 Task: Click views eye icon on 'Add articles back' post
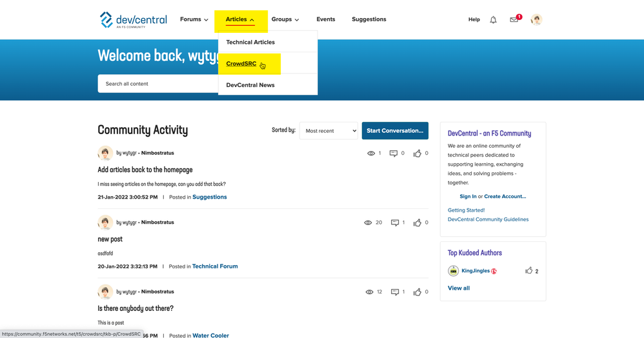tap(371, 153)
